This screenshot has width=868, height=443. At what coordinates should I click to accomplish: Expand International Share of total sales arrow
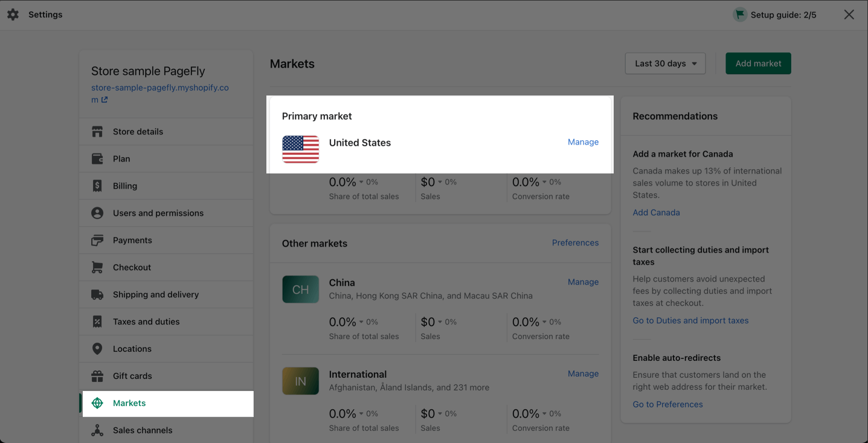[362, 414]
